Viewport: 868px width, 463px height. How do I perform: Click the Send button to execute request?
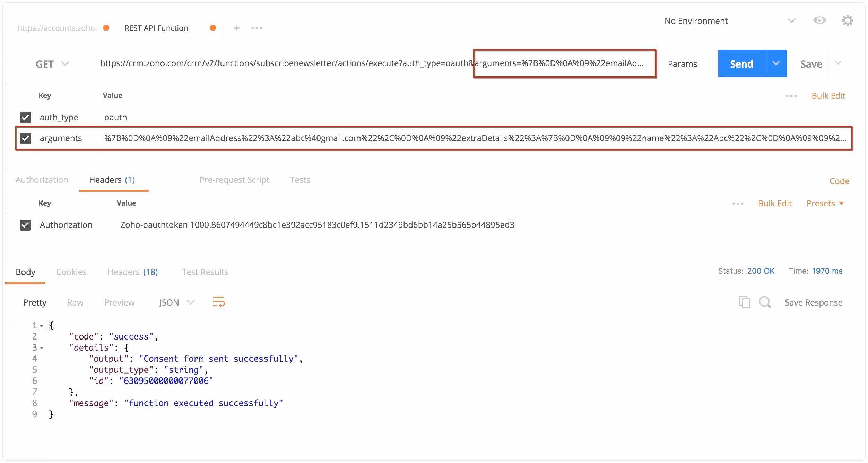[x=740, y=63]
